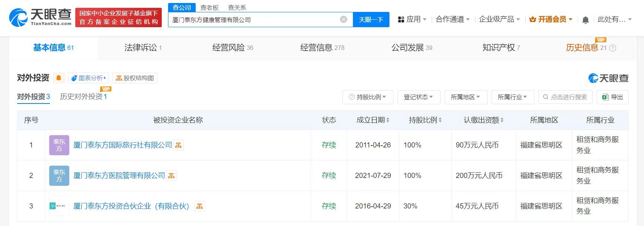Open the 所属行业 filter dropdown
Viewport: 644px width, 226px height.
click(x=513, y=97)
